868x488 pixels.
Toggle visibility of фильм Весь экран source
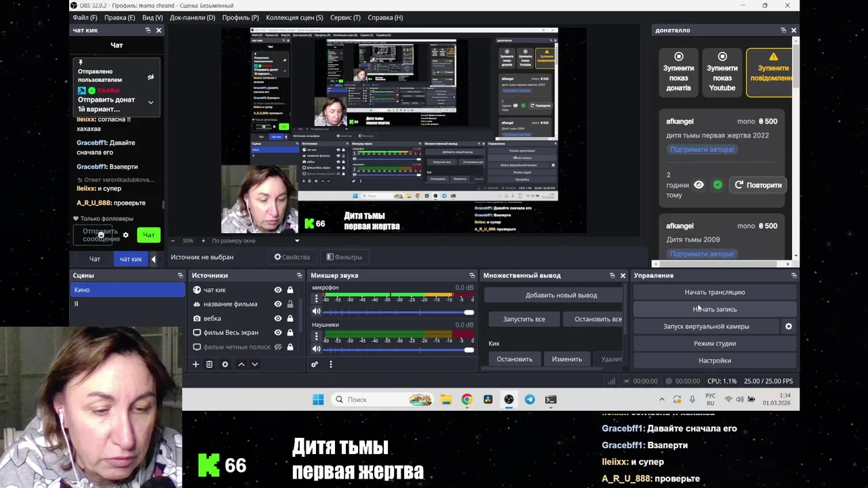coord(277,332)
